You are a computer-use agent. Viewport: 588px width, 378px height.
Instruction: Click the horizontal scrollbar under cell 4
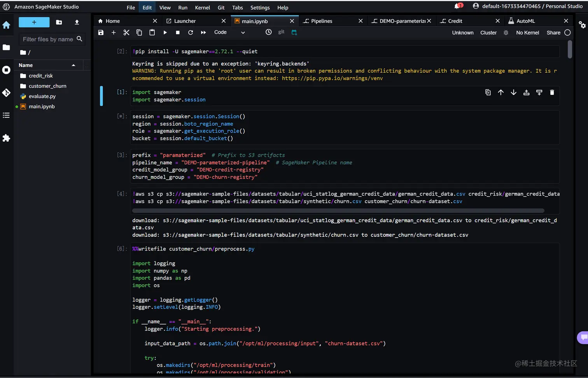[338, 211]
